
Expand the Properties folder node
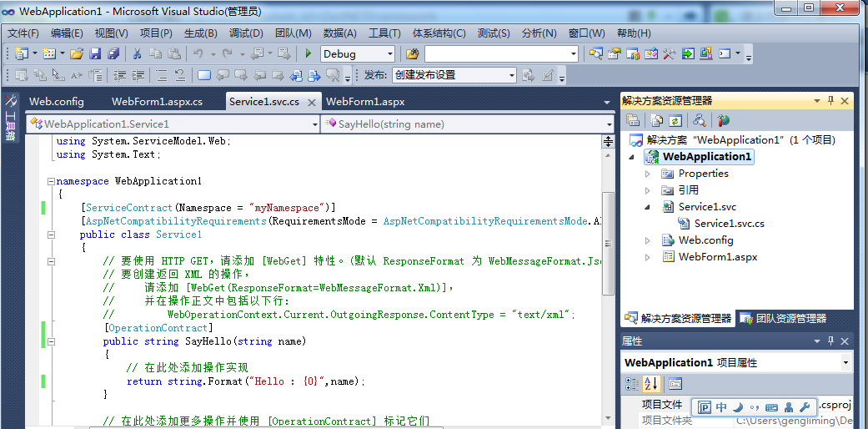click(648, 174)
